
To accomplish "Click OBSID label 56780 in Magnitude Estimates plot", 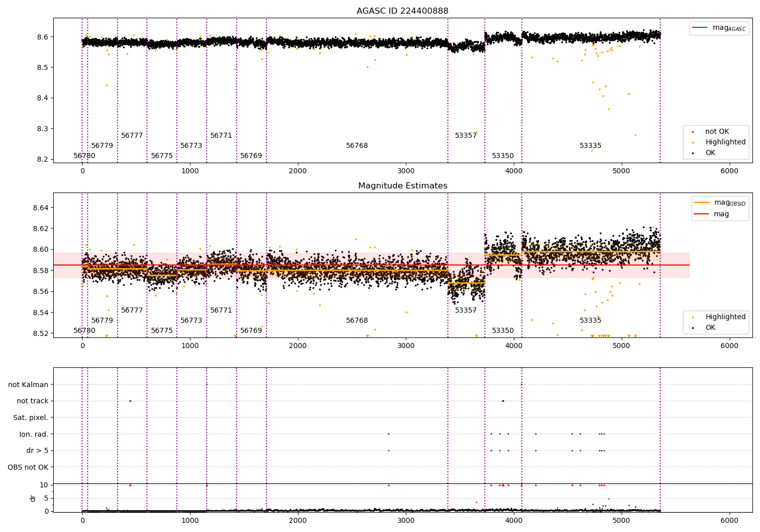I will [x=84, y=331].
